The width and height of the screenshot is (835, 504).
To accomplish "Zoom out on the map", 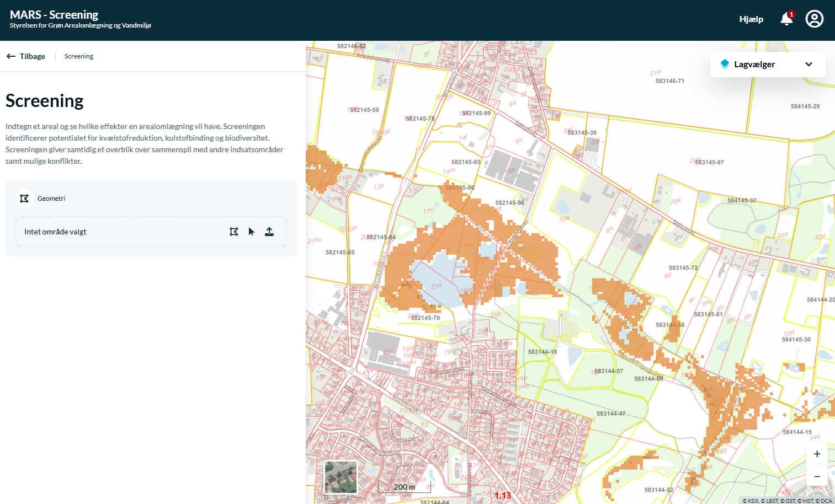I will coord(817,476).
